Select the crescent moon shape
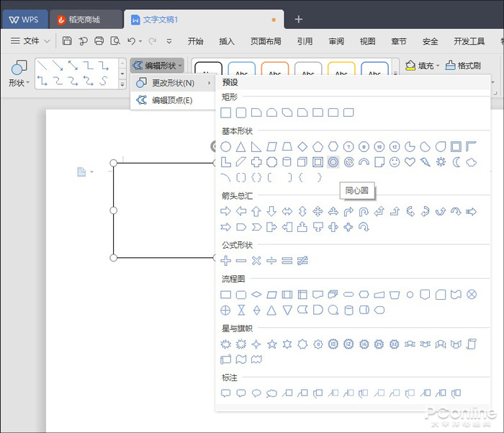504x433 pixels. (x=456, y=162)
